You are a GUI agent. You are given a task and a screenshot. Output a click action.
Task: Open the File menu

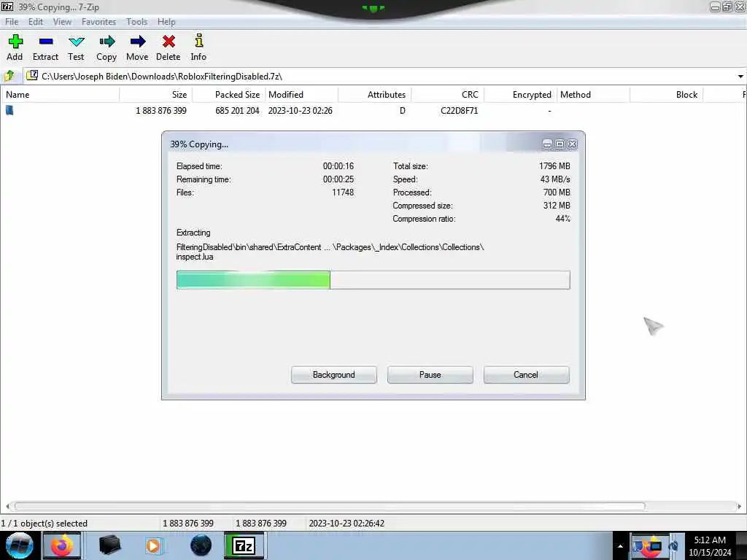coord(12,21)
